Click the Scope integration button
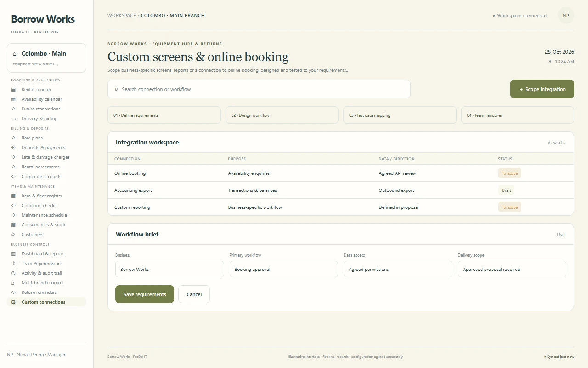This screenshot has height=368, width=588. coord(543,89)
